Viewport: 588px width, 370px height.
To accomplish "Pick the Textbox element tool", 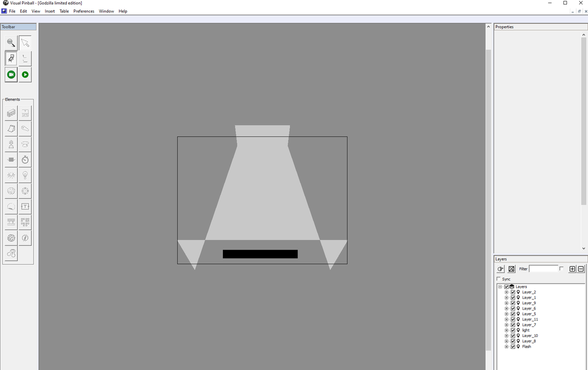I will 25,207.
